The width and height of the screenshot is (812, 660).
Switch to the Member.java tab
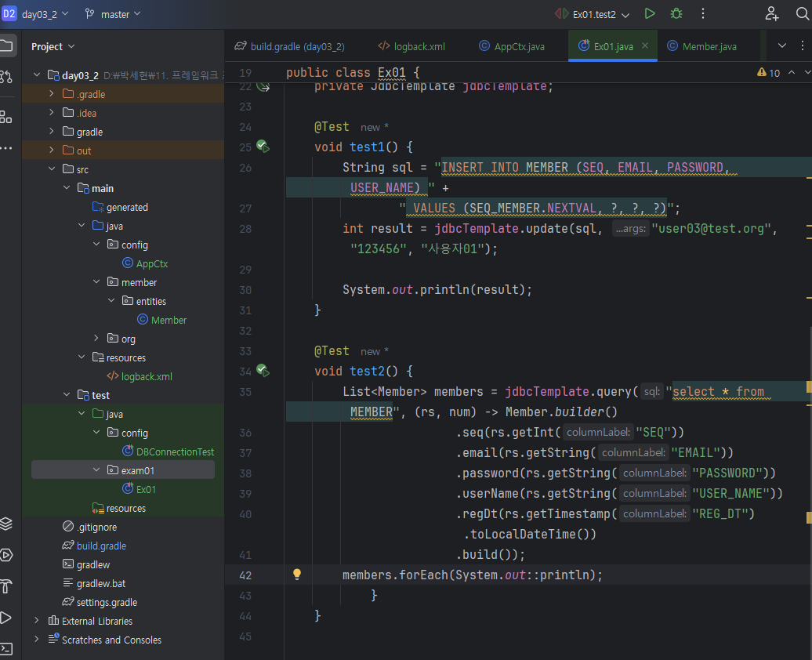pyautogui.click(x=709, y=46)
